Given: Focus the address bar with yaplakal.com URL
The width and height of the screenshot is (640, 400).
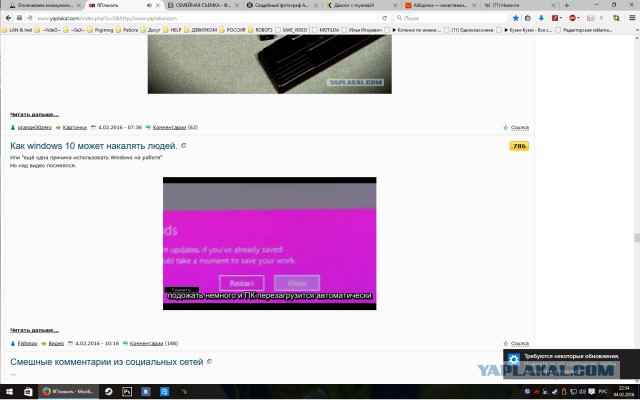Looking at the screenshot, I should 206,18.
